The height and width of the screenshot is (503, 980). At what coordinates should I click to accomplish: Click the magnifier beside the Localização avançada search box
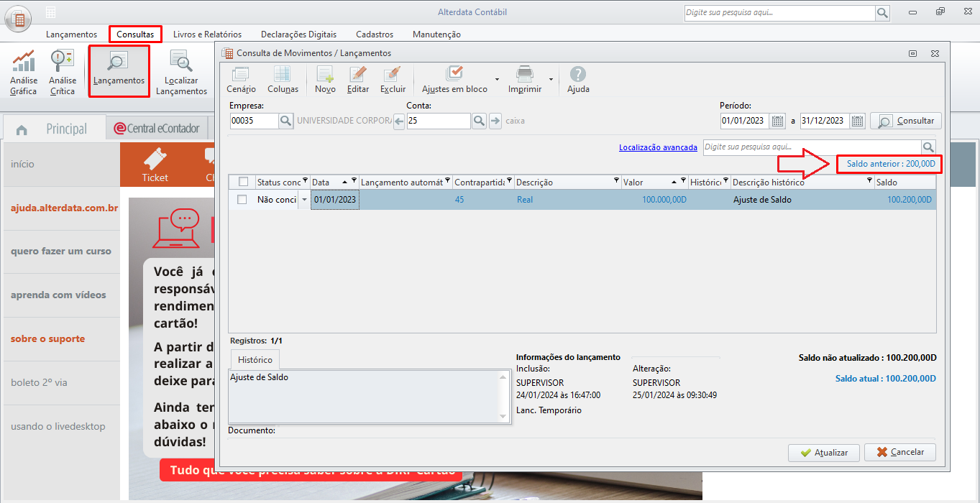(928, 147)
